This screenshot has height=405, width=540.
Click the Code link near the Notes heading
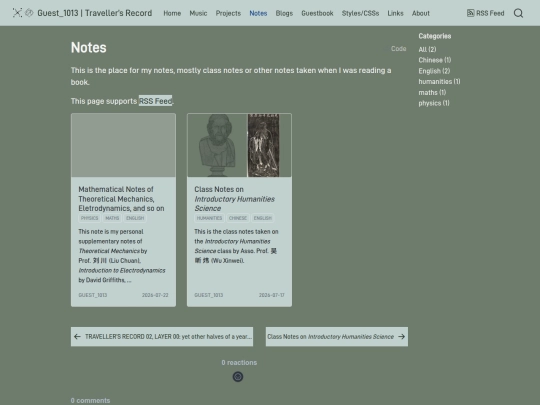coord(398,49)
